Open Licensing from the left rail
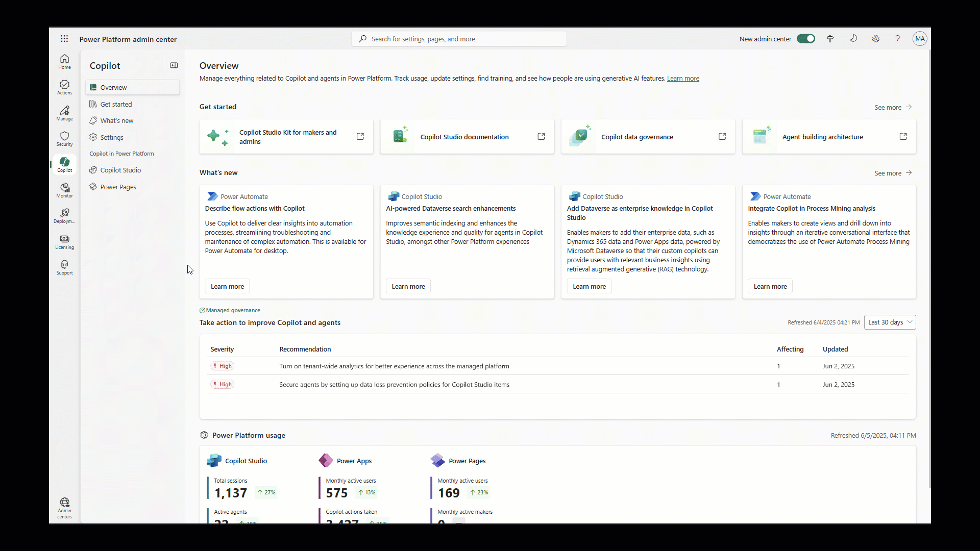The width and height of the screenshot is (980, 551). pyautogui.click(x=64, y=242)
